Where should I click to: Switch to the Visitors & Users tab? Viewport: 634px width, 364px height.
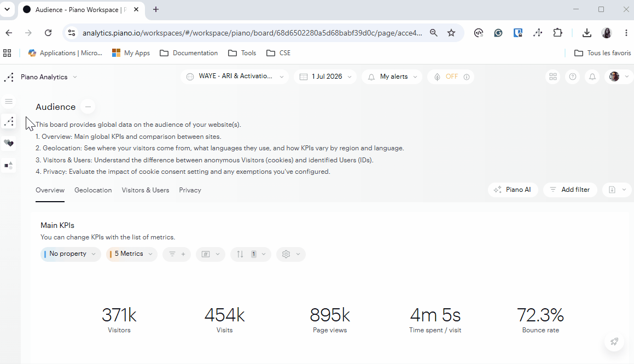click(146, 190)
